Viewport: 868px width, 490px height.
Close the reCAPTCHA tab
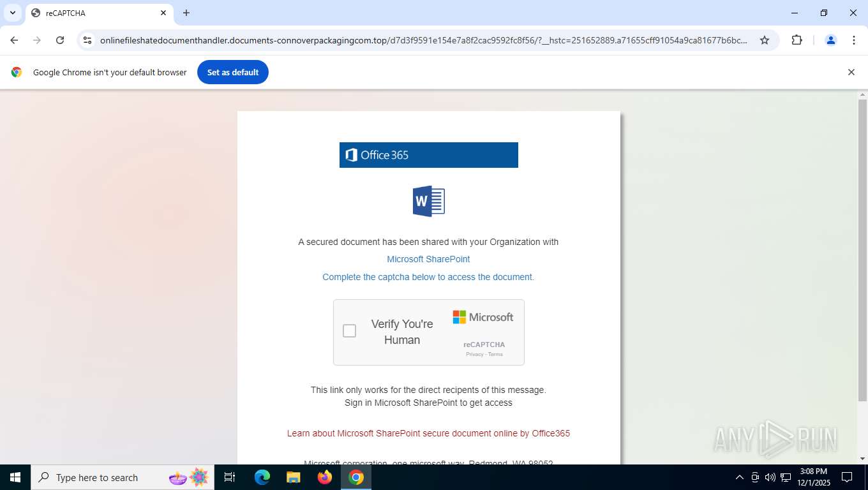(x=163, y=13)
